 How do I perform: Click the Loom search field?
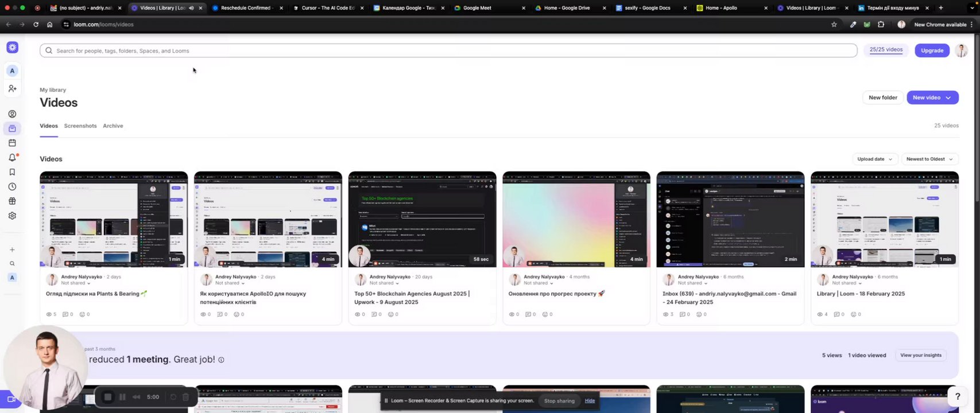448,50
